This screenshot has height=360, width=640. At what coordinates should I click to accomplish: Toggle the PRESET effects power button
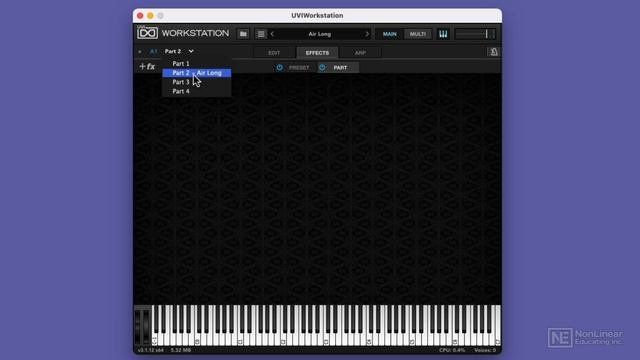coord(280,67)
